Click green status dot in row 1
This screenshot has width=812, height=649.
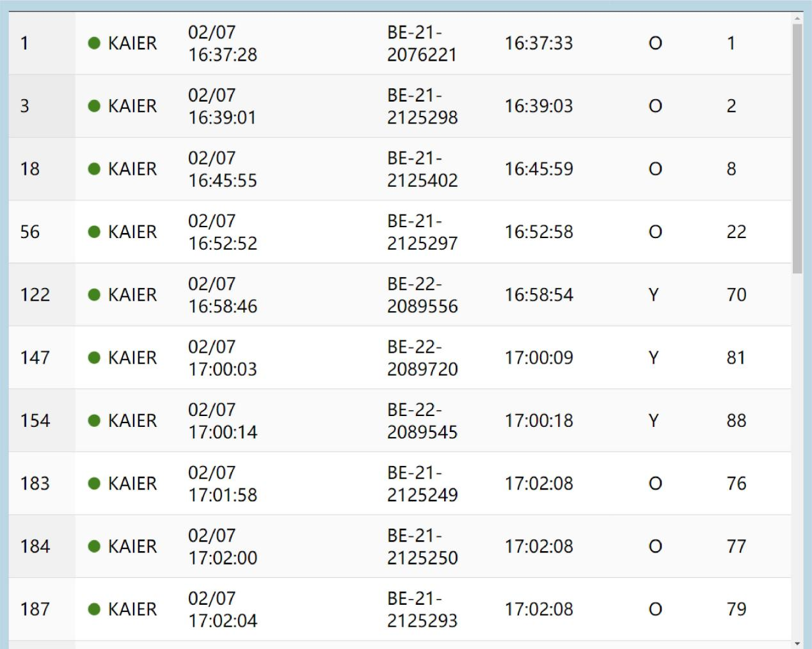click(x=94, y=44)
